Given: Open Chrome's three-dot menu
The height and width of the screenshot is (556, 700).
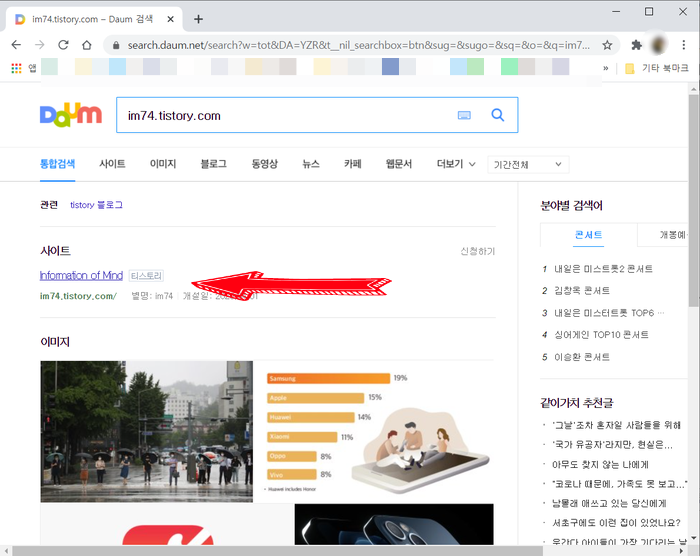Looking at the screenshot, I should [x=683, y=45].
